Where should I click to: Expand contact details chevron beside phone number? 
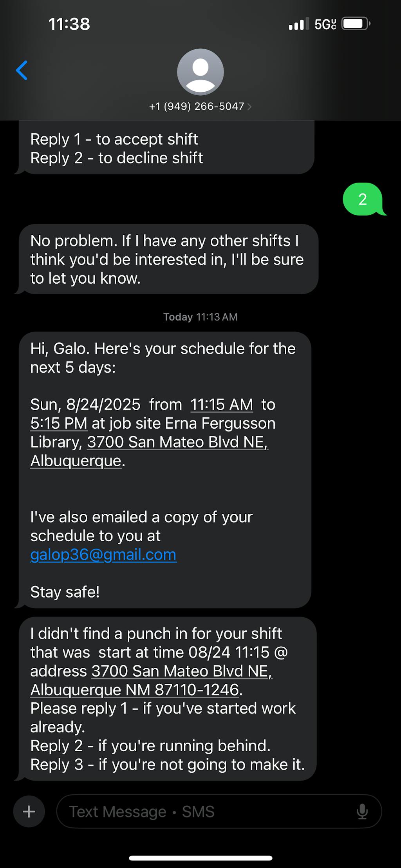pos(249,107)
